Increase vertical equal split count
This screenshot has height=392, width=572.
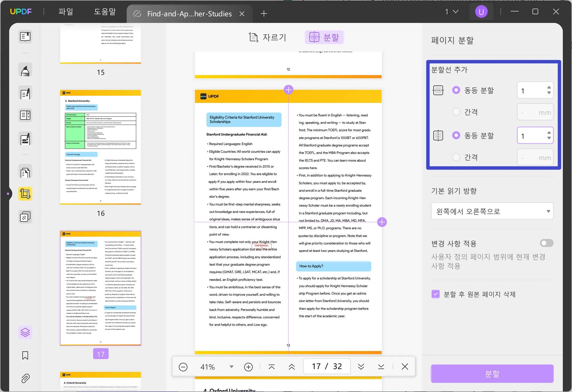point(549,133)
